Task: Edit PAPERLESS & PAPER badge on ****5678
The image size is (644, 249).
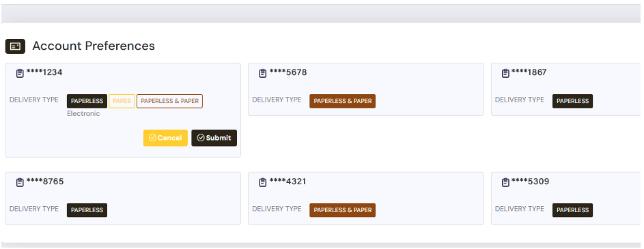Action: [343, 101]
